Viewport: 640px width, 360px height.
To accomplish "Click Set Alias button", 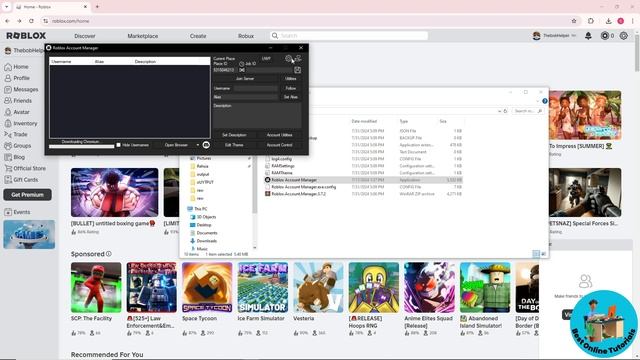I will point(291,97).
